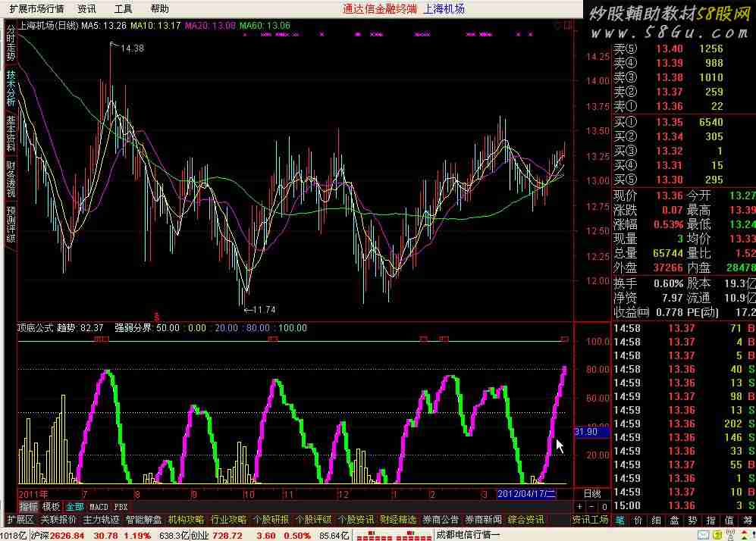Click the 创业 index value 728.72

(x=226, y=535)
